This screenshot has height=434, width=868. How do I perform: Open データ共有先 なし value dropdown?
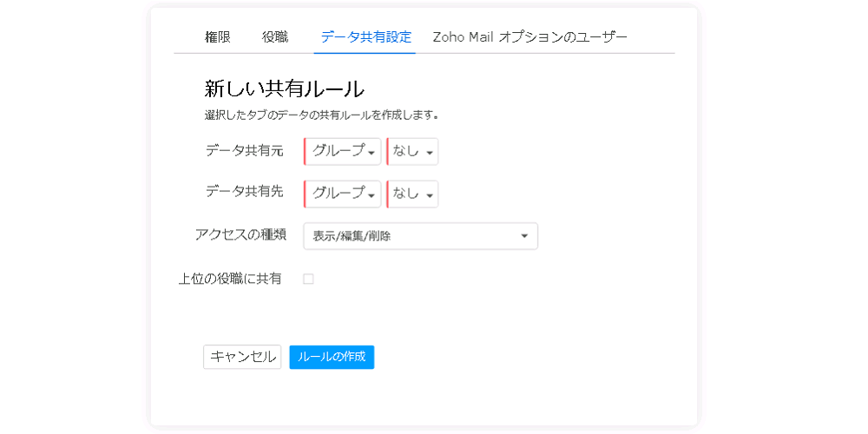point(412,194)
